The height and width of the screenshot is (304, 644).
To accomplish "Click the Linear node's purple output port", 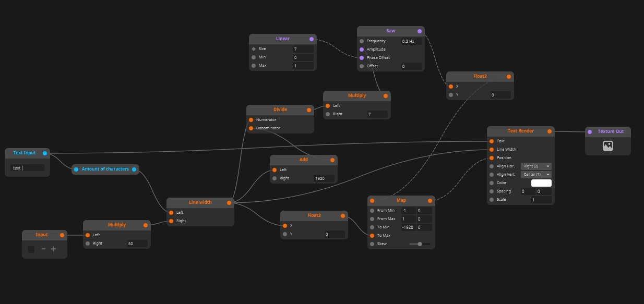I will pyautogui.click(x=312, y=39).
